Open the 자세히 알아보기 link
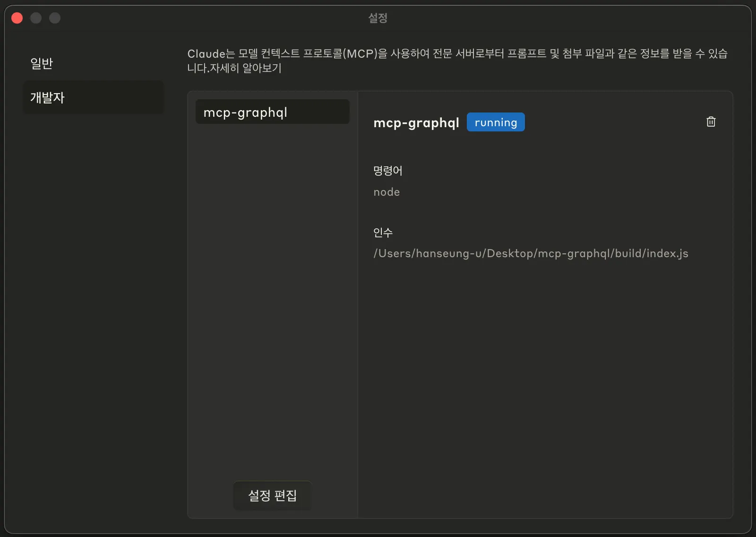 (x=246, y=68)
